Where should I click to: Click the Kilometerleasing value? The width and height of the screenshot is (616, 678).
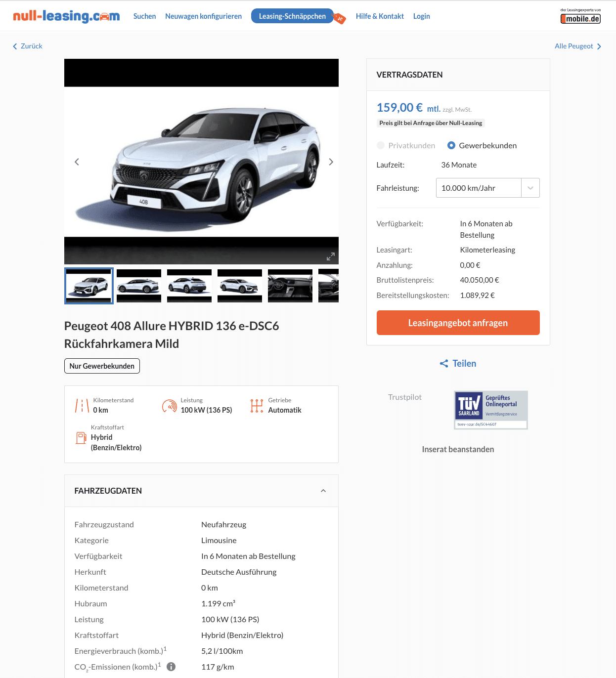[487, 250]
